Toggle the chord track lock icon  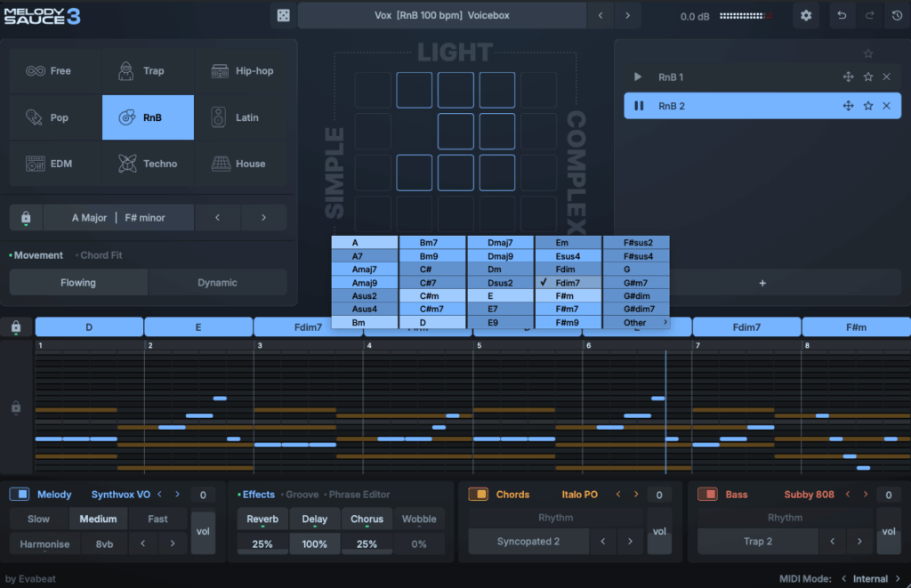[x=16, y=327]
